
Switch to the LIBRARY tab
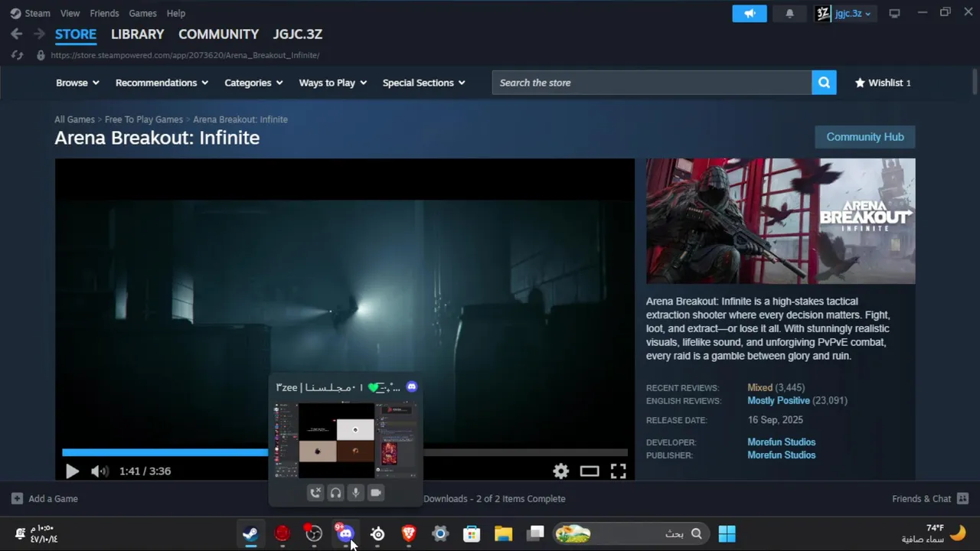point(138,34)
